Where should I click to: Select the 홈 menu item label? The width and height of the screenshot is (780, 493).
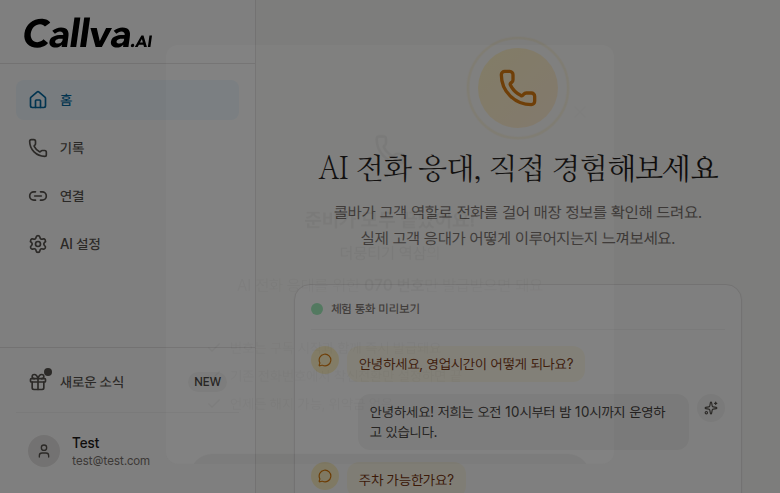pyautogui.click(x=66, y=100)
